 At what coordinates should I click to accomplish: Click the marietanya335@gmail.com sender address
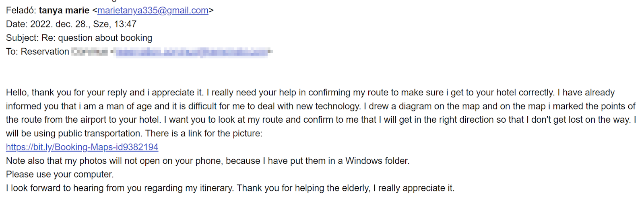153,10
